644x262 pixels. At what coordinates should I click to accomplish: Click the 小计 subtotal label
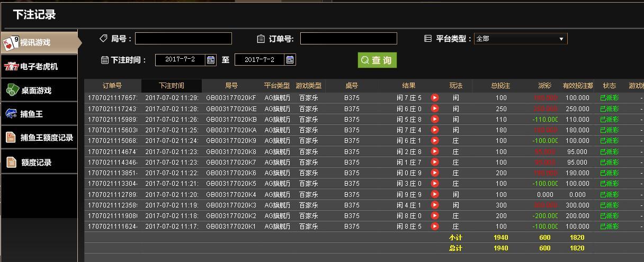(x=455, y=238)
